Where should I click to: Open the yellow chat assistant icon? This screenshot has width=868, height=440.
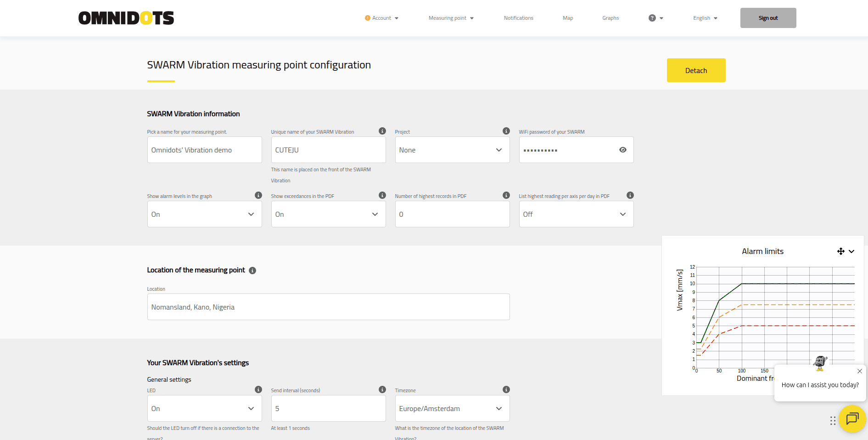(852, 418)
